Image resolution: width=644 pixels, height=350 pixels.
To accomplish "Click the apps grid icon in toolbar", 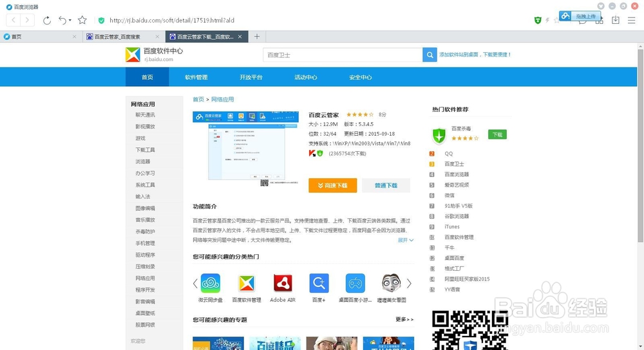I will [599, 20].
